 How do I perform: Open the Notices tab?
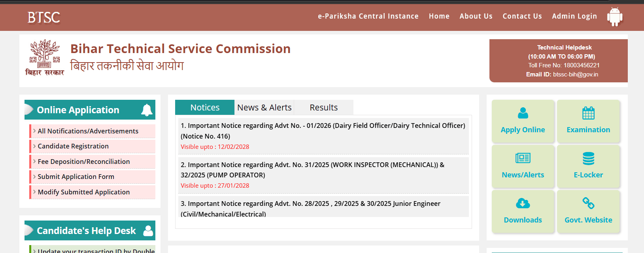coord(204,108)
